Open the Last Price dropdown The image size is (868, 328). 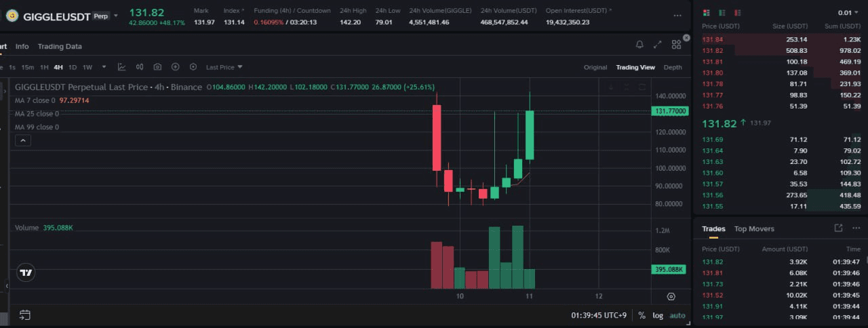coord(224,67)
